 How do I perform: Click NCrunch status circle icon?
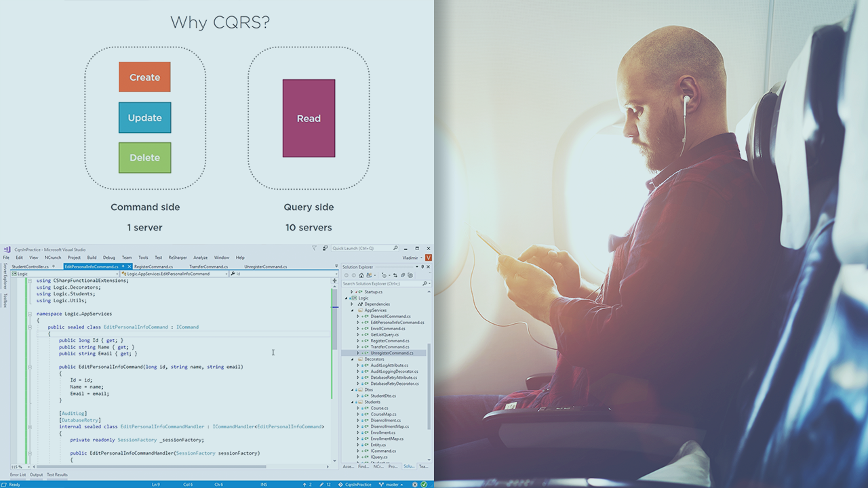(x=415, y=485)
